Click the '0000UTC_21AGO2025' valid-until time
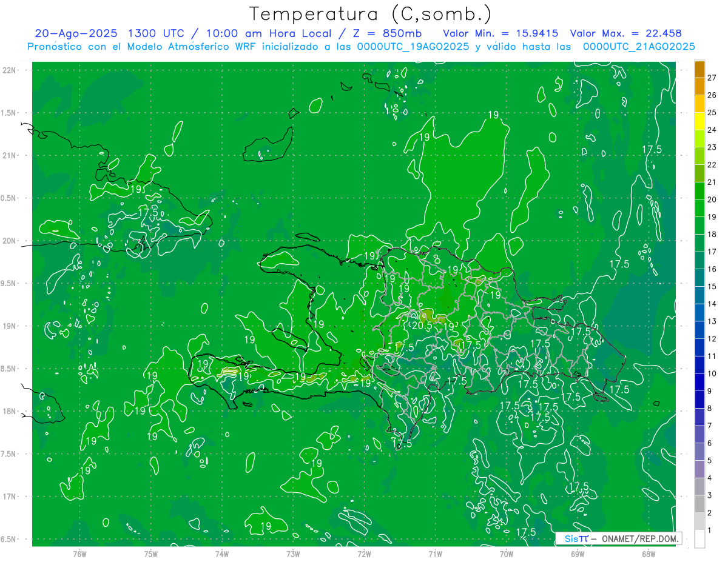728x562 pixels. point(639,47)
